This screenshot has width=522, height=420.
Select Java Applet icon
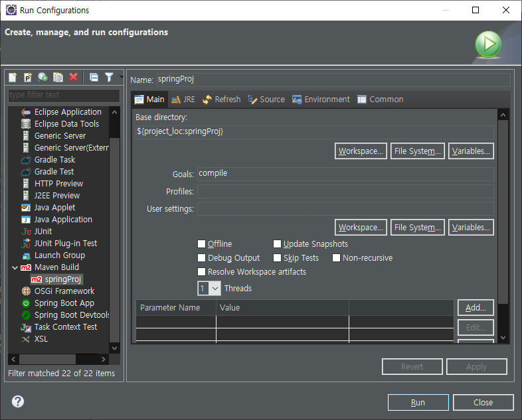(x=26, y=208)
